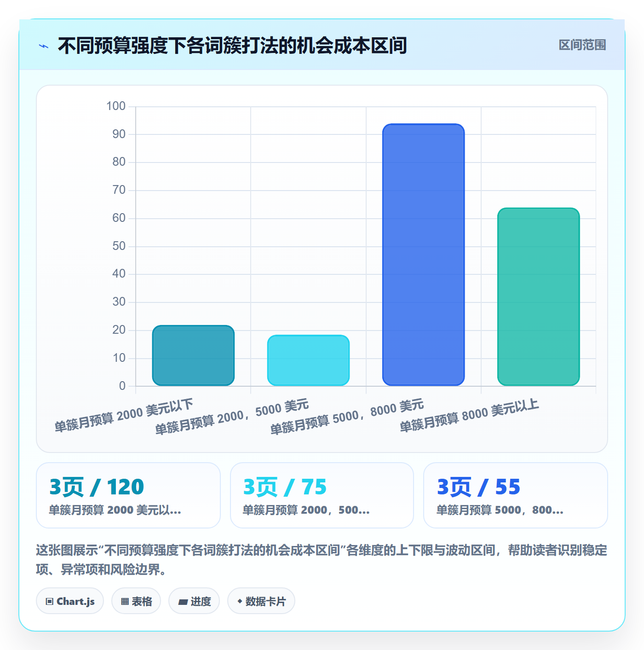Viewport: 644px width, 650px height.
Task: Select the 数据卡片 tag
Action: 261,601
